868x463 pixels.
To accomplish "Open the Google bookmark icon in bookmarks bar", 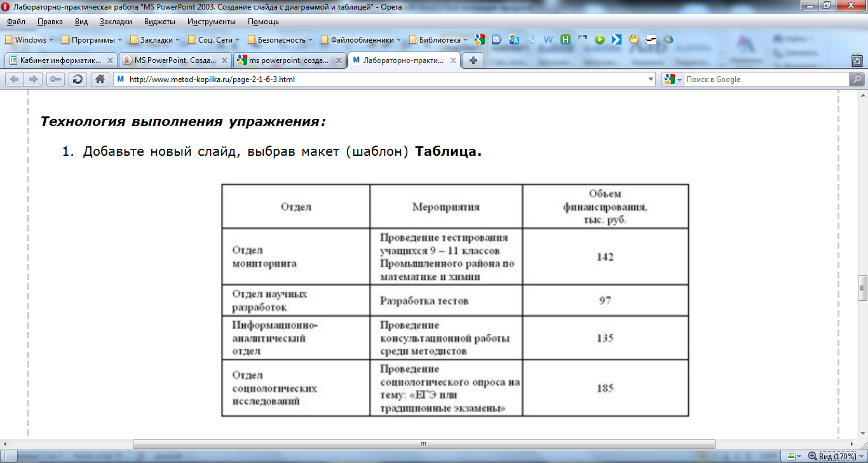I will click(x=480, y=39).
